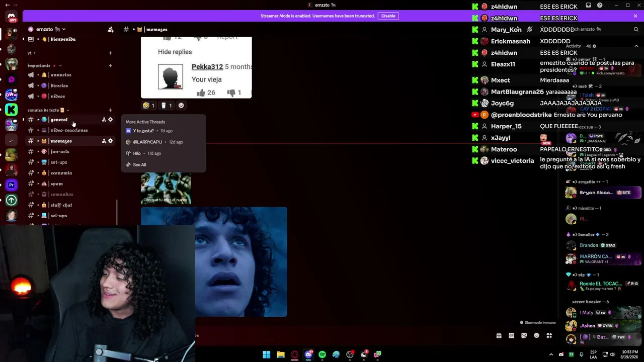Create invite for the momazos channel

click(x=104, y=141)
